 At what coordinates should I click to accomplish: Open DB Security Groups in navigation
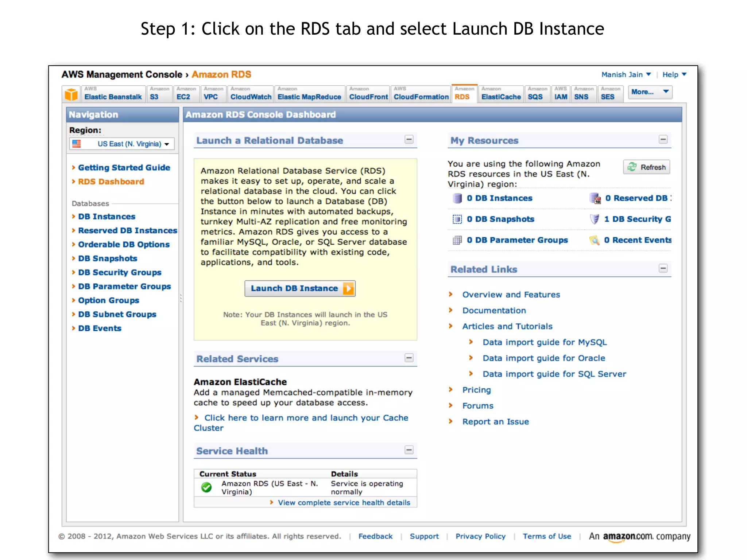click(120, 272)
